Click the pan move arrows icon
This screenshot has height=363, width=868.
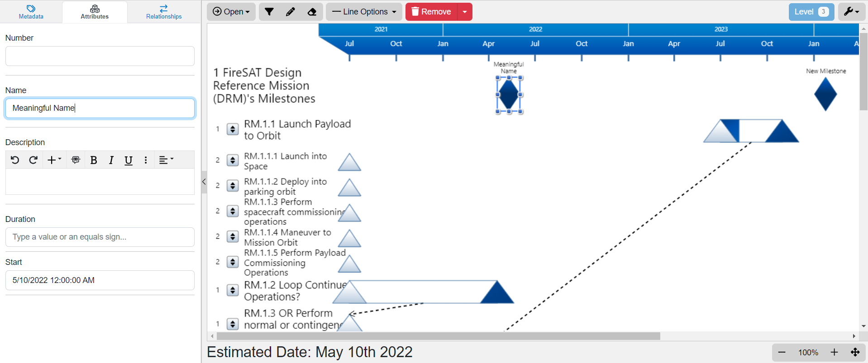855,352
